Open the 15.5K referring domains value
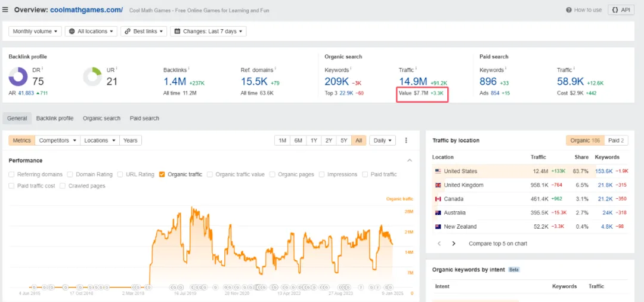This screenshot has width=644, height=302. [x=254, y=81]
